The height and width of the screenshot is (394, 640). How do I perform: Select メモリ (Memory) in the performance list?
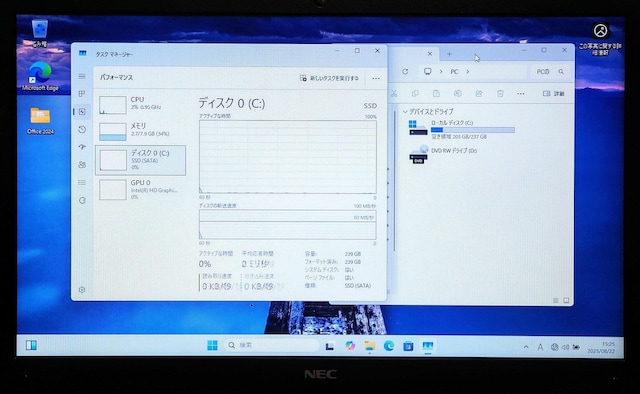coord(140,131)
